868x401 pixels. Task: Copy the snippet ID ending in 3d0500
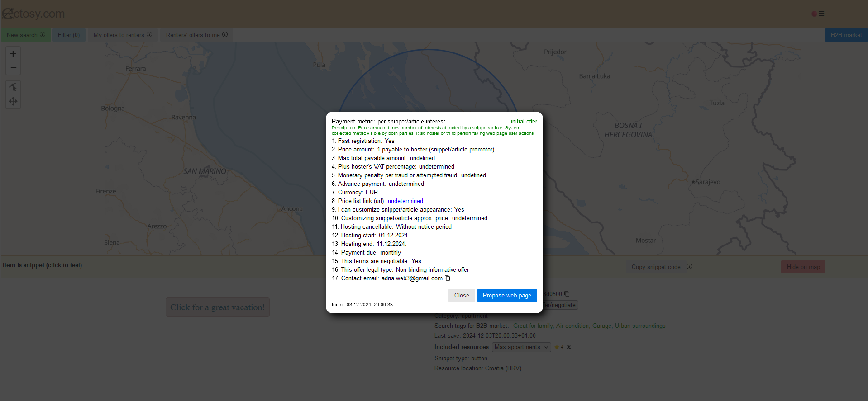tap(567, 294)
